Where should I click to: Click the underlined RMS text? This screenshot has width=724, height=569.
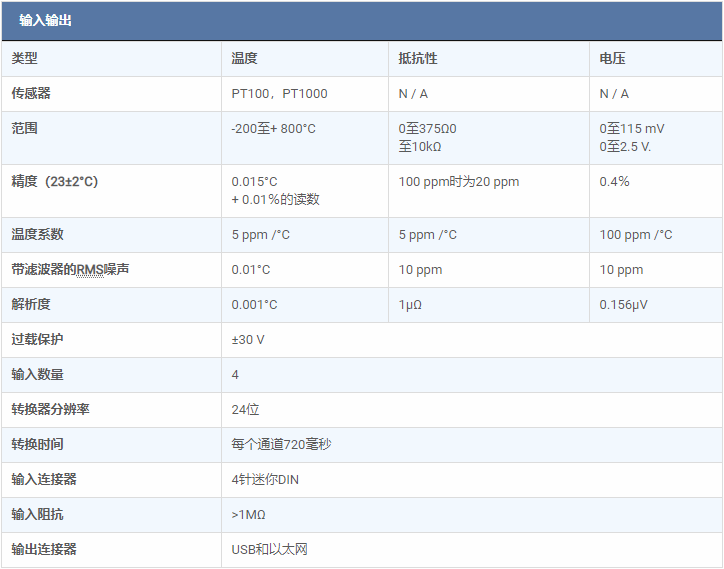click(x=90, y=270)
